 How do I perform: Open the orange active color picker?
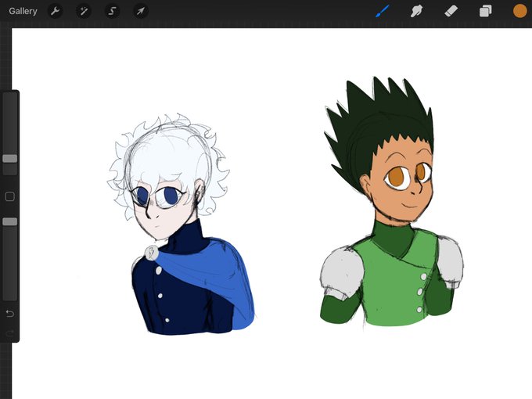click(519, 11)
